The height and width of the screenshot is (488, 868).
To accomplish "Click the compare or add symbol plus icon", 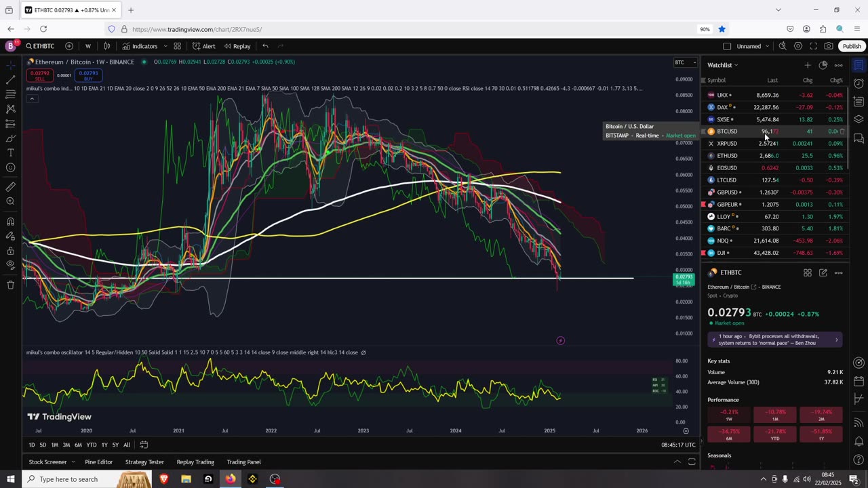I will [x=69, y=46].
